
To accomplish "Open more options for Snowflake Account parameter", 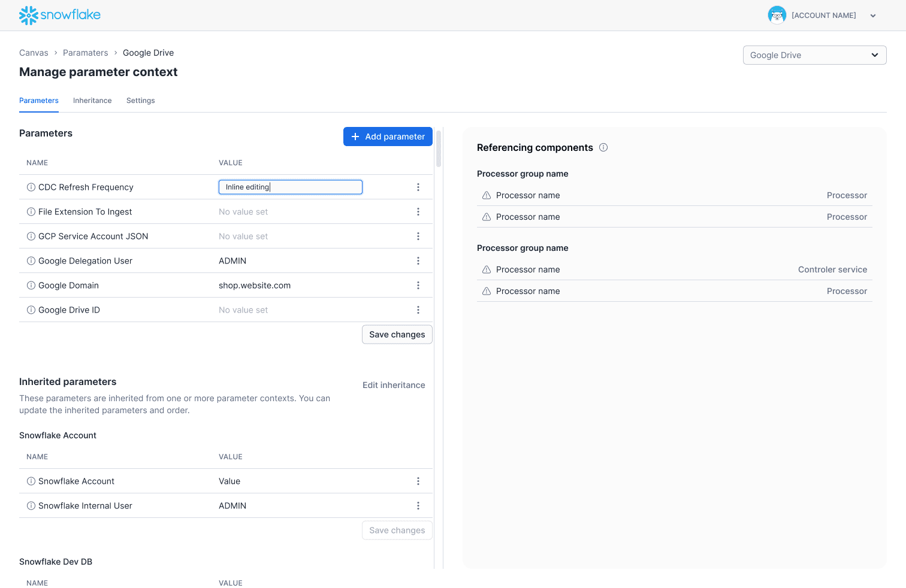I will click(418, 481).
